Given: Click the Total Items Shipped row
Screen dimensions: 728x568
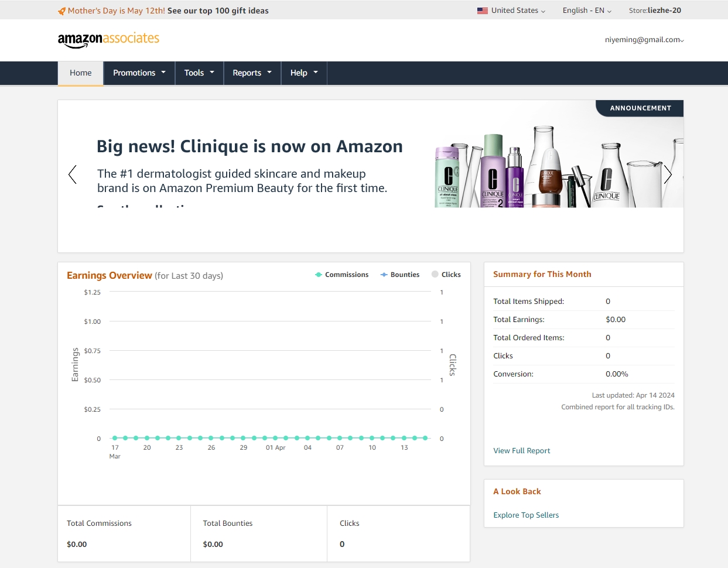Looking at the screenshot, I should coord(584,302).
